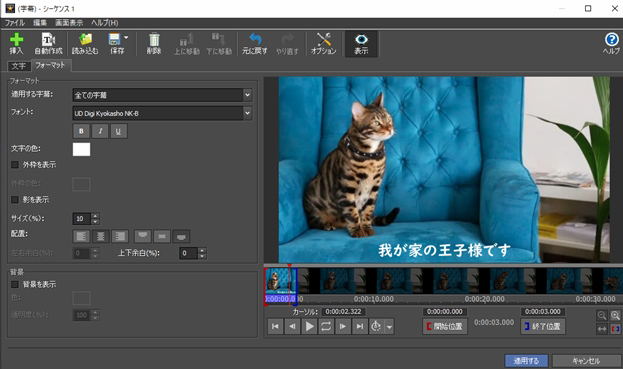This screenshot has height=369, width=623.
Task: Enable the 外枠を表示 checkbox
Action: point(15,164)
